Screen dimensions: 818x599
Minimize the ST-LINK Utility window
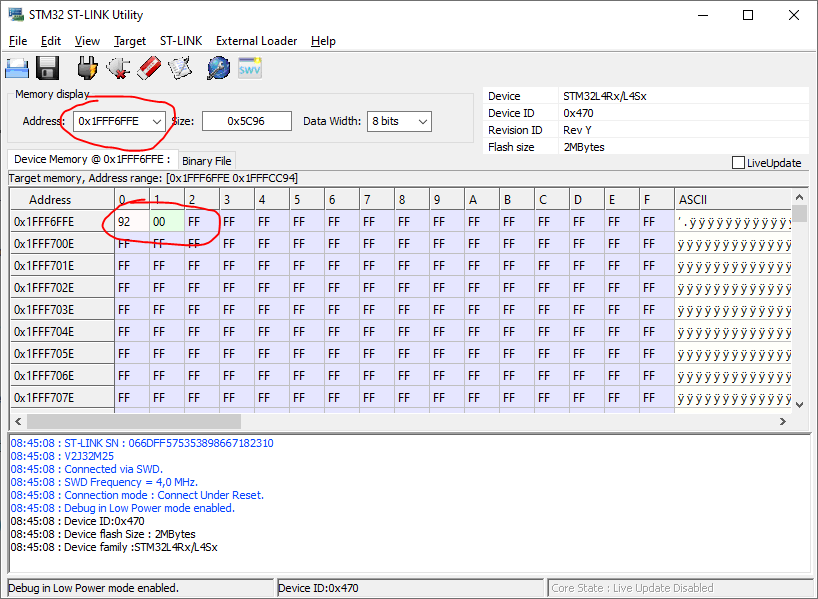pyautogui.click(x=703, y=15)
